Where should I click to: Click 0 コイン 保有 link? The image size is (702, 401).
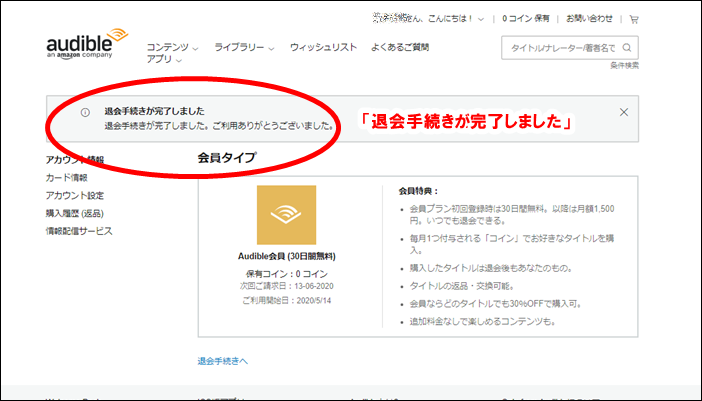[526, 19]
